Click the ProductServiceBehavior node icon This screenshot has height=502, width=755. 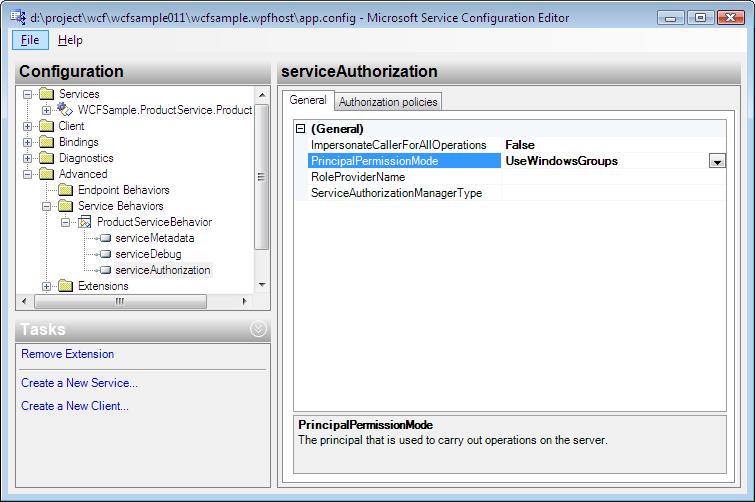[x=85, y=222]
